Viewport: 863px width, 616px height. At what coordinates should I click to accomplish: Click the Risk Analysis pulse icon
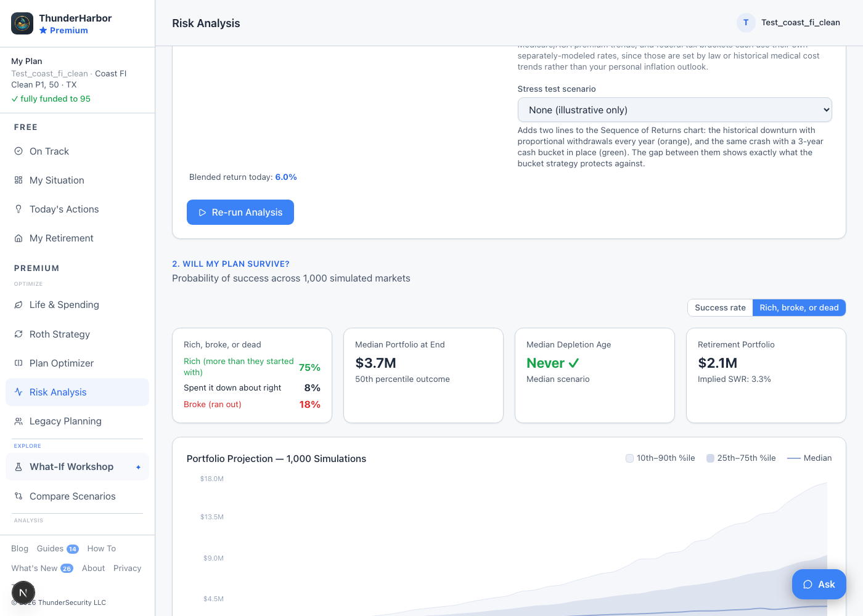pyautogui.click(x=18, y=392)
